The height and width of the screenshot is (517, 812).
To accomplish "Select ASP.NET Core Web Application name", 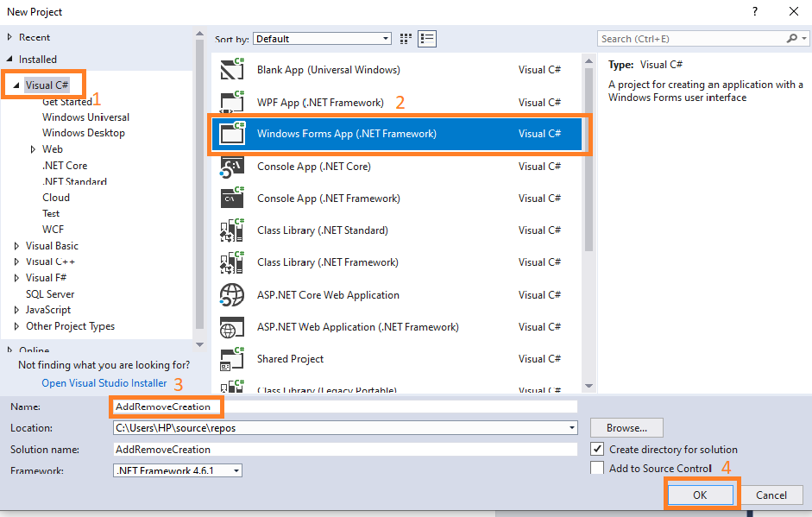I will tap(328, 295).
